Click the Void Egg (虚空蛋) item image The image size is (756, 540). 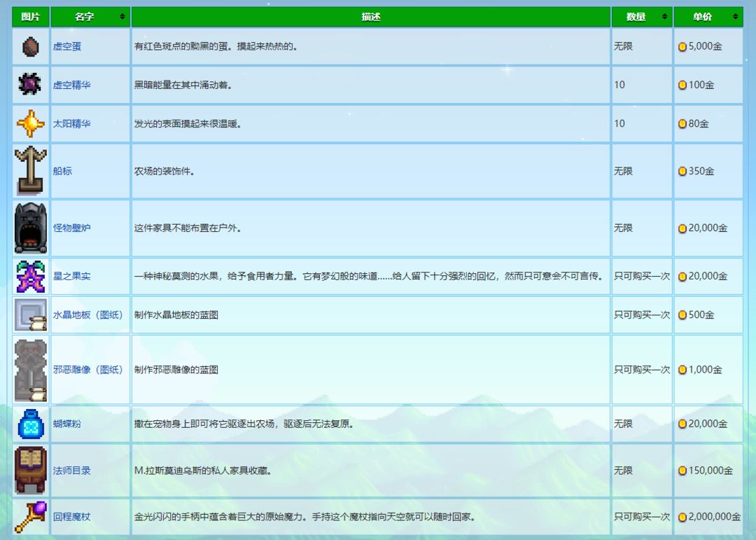pyautogui.click(x=30, y=46)
